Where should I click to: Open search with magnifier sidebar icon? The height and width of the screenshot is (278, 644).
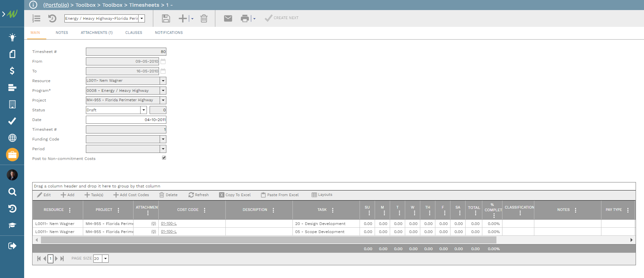(x=12, y=192)
